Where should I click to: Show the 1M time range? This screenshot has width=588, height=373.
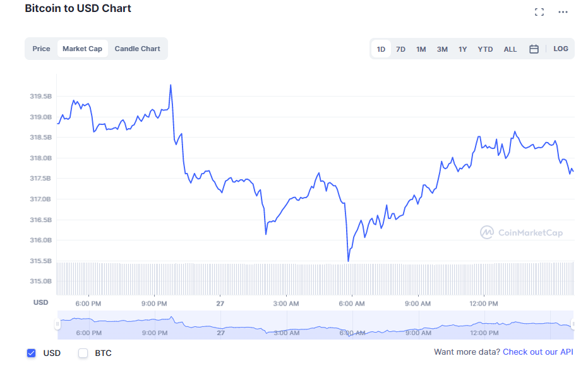coord(421,49)
